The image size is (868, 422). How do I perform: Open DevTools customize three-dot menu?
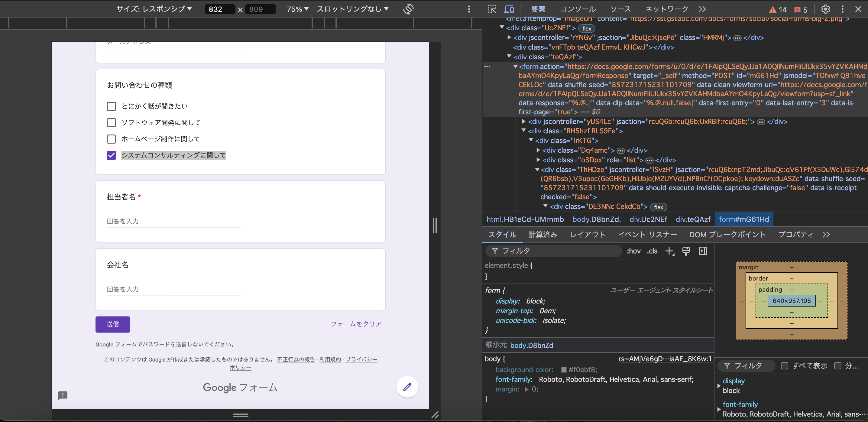click(842, 9)
